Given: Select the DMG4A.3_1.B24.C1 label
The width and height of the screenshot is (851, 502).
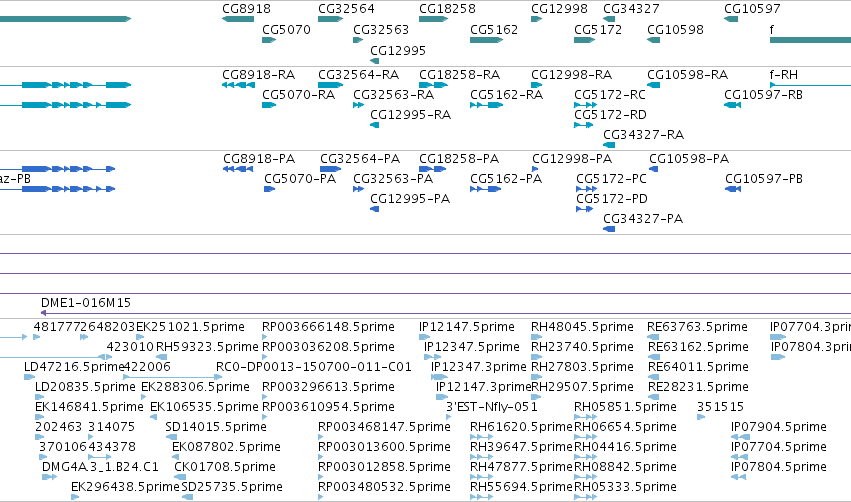Looking at the screenshot, I should [x=100, y=467].
